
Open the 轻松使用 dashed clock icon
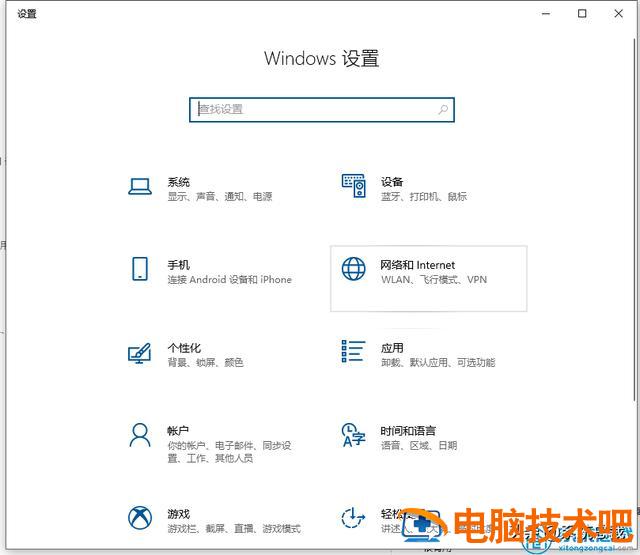[353, 518]
